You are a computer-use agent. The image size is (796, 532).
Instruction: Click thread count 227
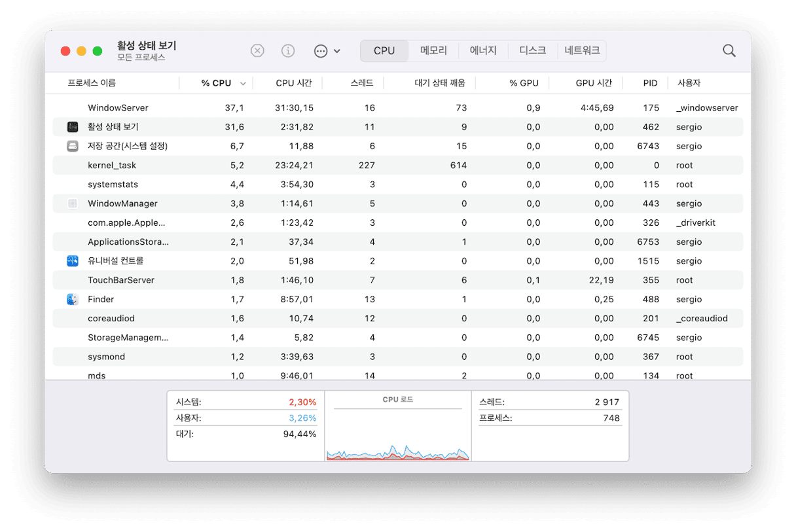(x=367, y=166)
